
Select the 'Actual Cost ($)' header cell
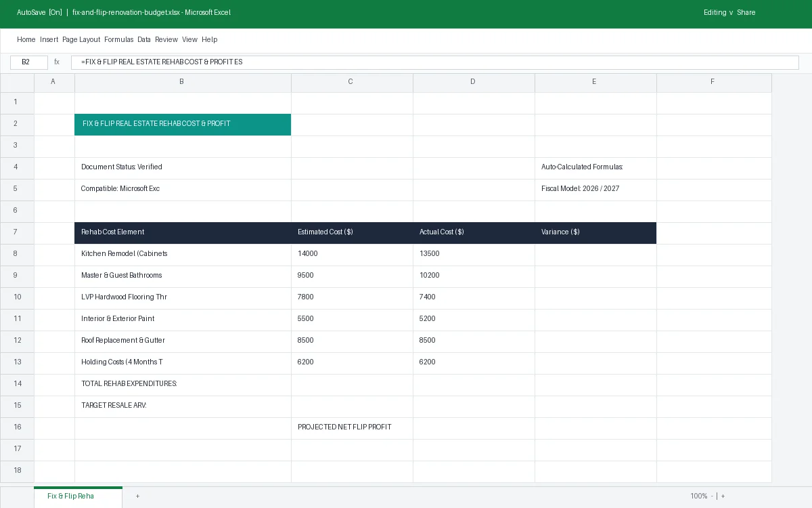coord(474,233)
